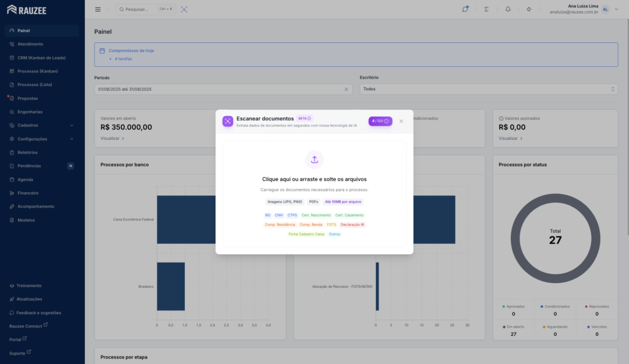This screenshot has width=629, height=364.
Task: Click Visualizar under Valores em aberto
Action: click(112, 139)
